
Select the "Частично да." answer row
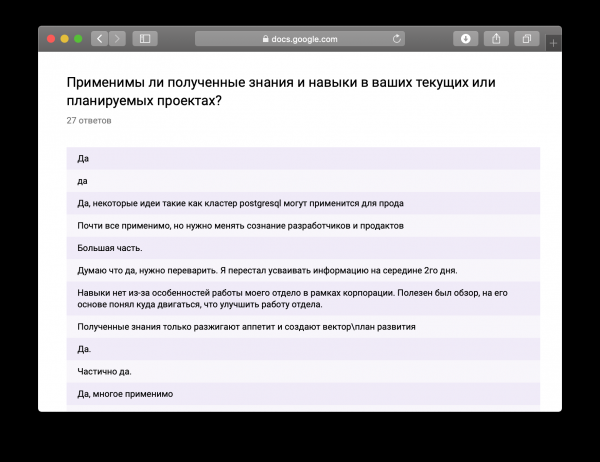[x=303, y=372]
